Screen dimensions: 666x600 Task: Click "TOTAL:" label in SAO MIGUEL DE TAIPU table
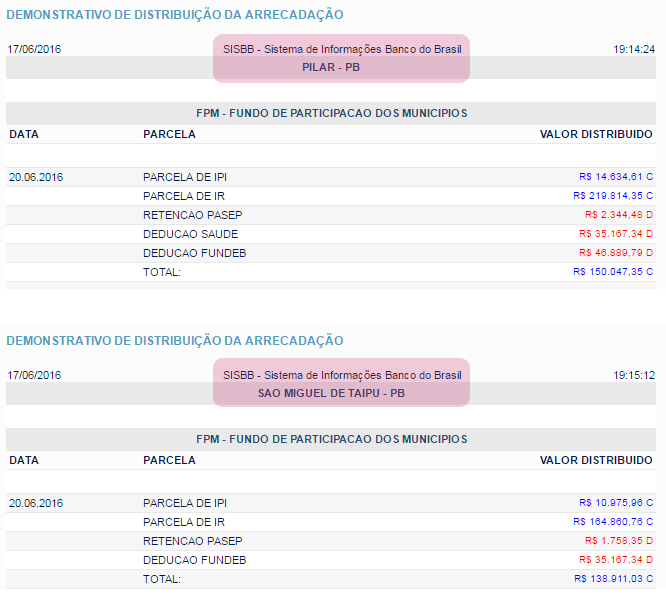(162, 579)
